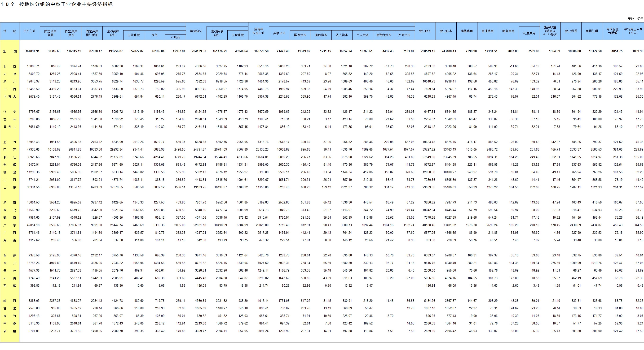The image size is (644, 350).
Task: Click the 营业收入 column header
Action: [x=425, y=31]
